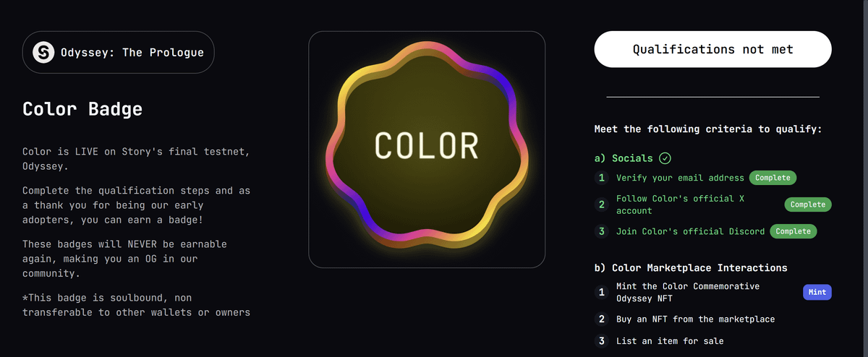Viewport: 868px width, 357px height.
Task: Click Complete badge for Discord join
Action: tap(793, 231)
